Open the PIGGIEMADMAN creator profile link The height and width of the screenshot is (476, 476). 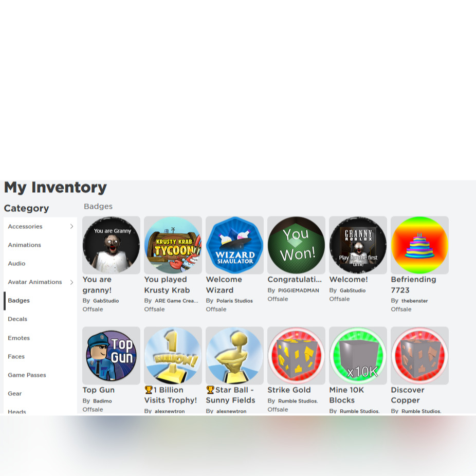299,290
